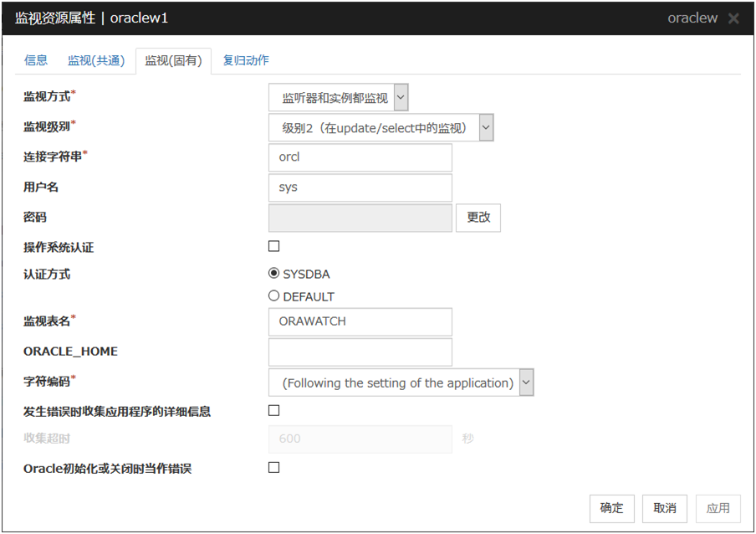Click the 连接字符串 field containing orcl
The image size is (756, 534).
coord(360,157)
